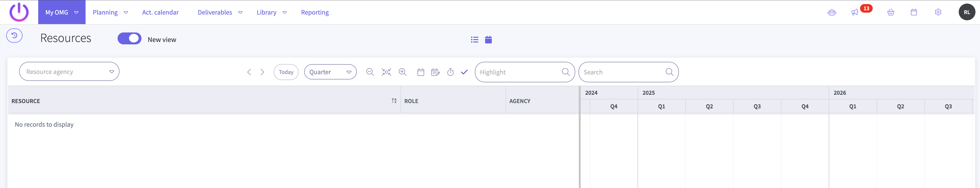The image size is (980, 188).
Task: Click the Highlight input field
Action: (519, 72)
